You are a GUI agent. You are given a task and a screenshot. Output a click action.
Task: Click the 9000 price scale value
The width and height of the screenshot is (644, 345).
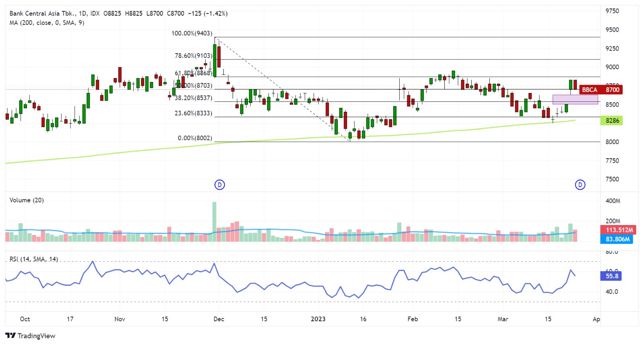612,67
